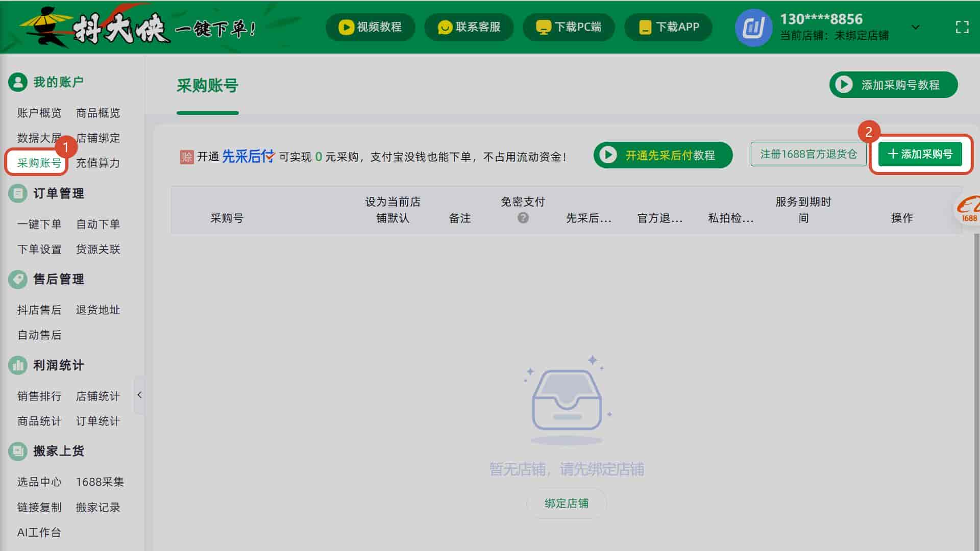Click 注册1688官方退货仓 button
Image resolution: width=980 pixels, height=551 pixels.
tap(808, 154)
